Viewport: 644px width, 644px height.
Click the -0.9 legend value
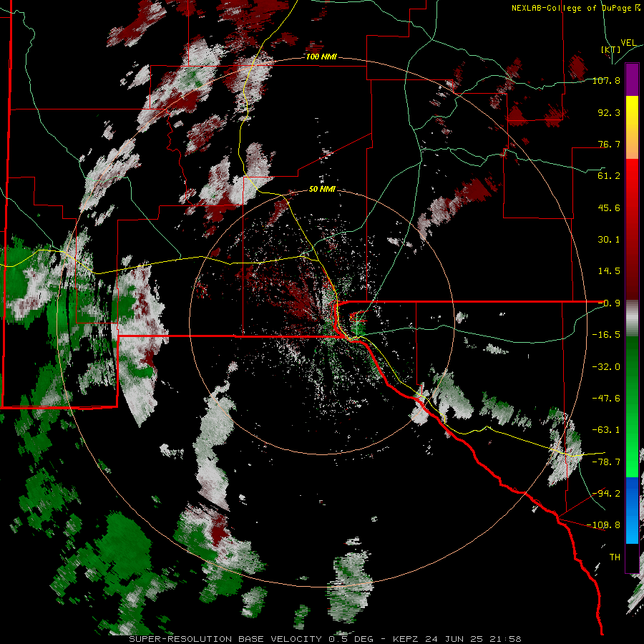click(x=609, y=303)
